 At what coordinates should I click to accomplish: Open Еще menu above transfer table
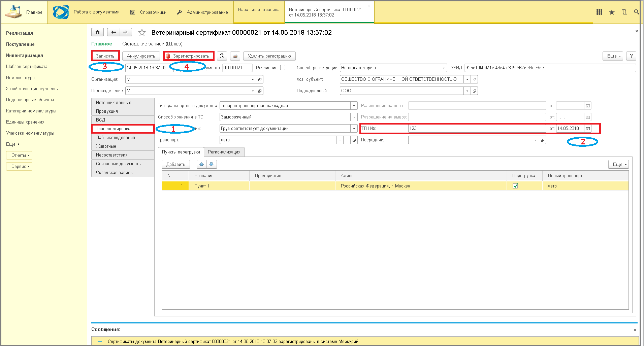point(618,164)
